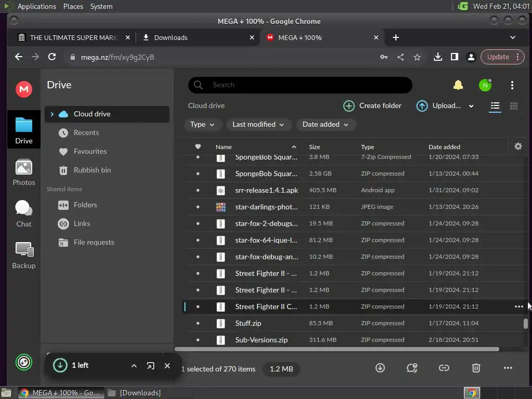The width and height of the screenshot is (532, 399).
Task: Open row options for Street Fighter II C...
Action: [519, 307]
